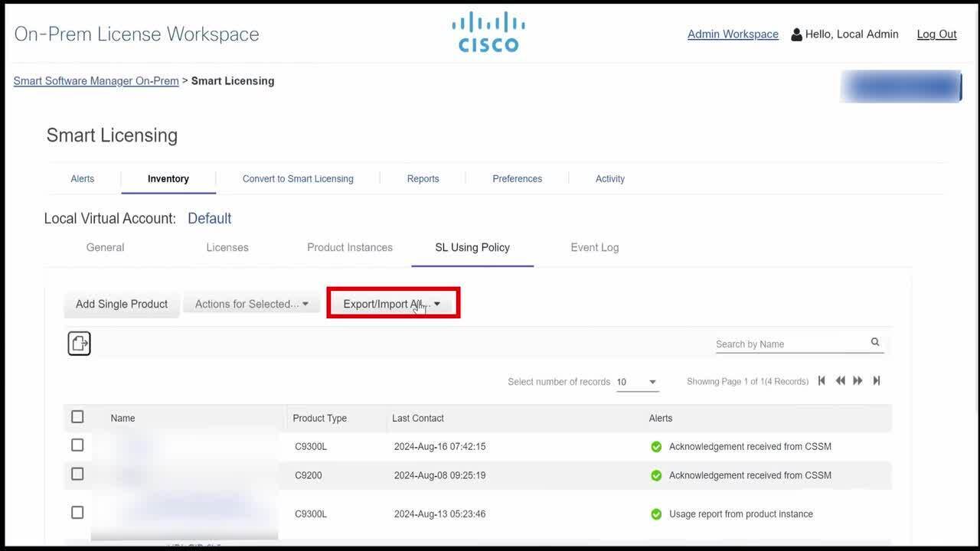Select the Inventory tab
The height and width of the screenshot is (551, 980).
pos(168,178)
